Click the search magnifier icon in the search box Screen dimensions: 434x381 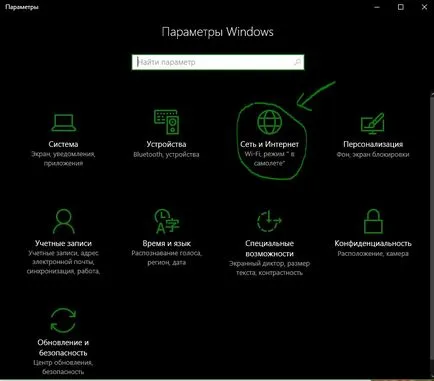tap(297, 62)
